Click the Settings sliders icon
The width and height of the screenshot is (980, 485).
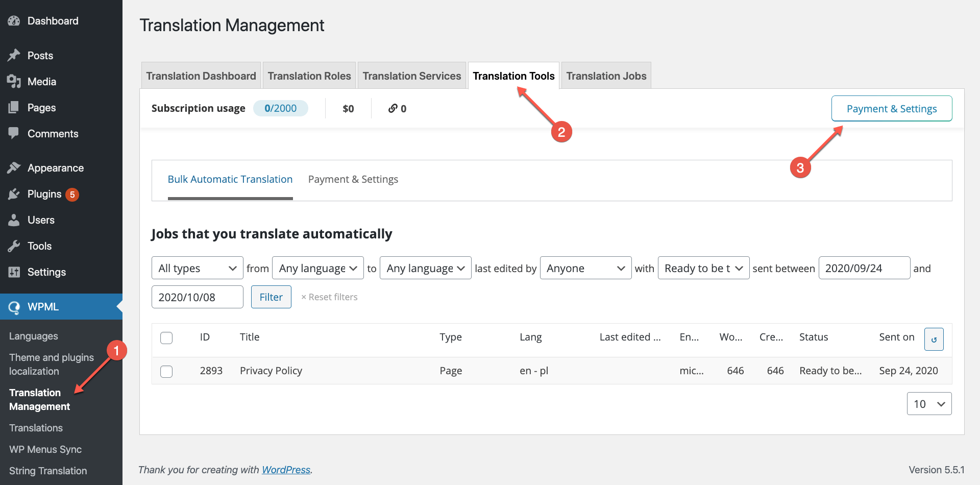click(14, 272)
